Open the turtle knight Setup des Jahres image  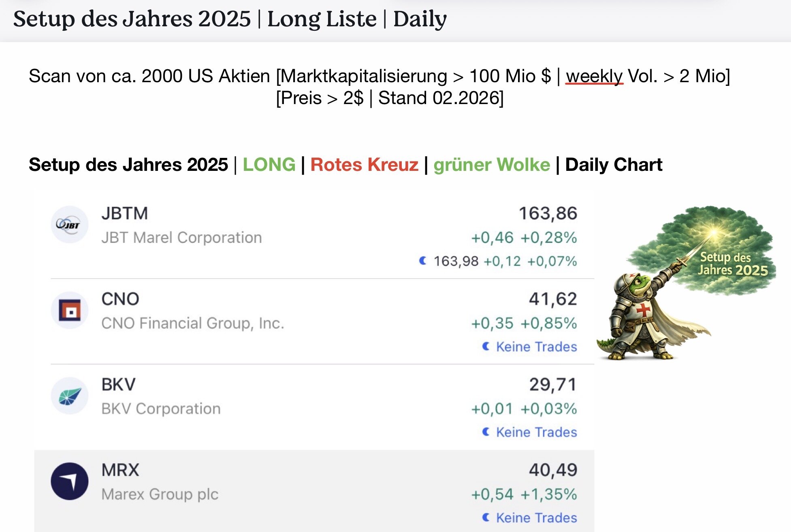coord(686,283)
